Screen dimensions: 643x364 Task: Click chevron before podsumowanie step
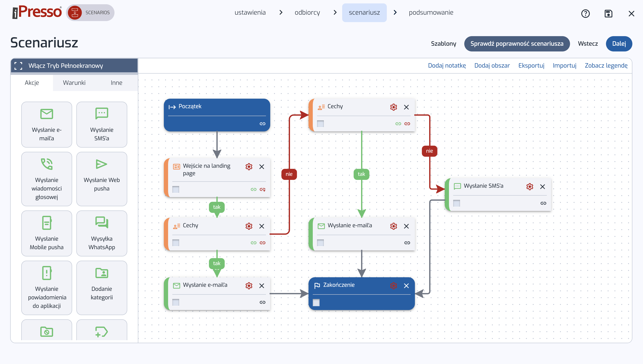coord(395,13)
